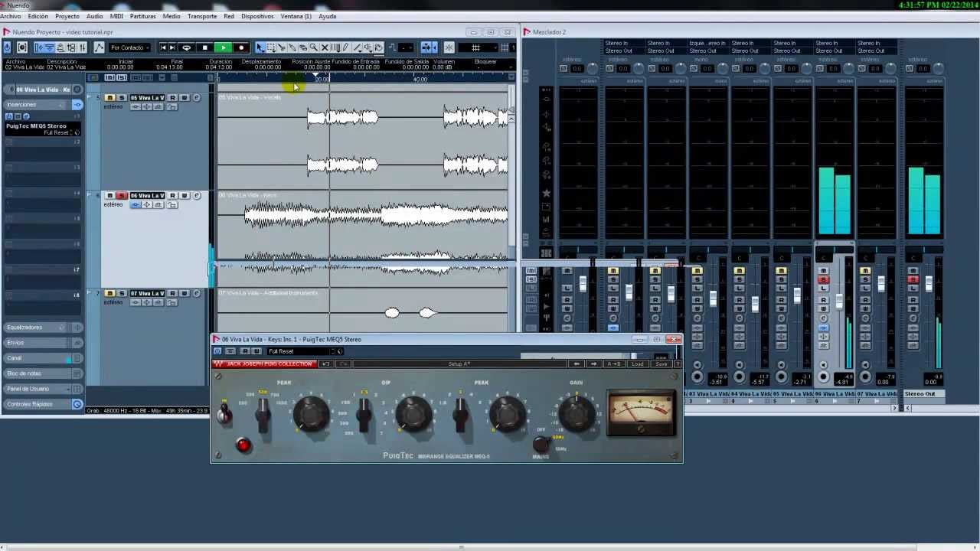Enable Read automation on track 05

173,98
